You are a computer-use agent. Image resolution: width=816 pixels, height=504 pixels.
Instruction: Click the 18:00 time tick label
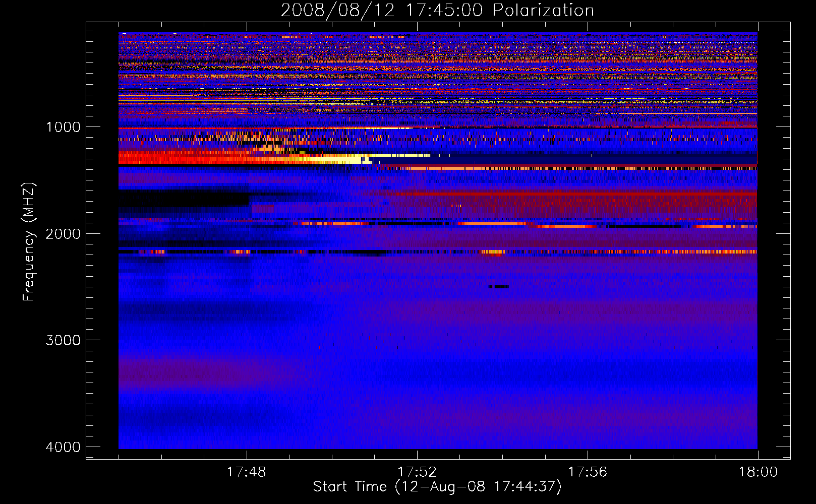click(x=758, y=472)
